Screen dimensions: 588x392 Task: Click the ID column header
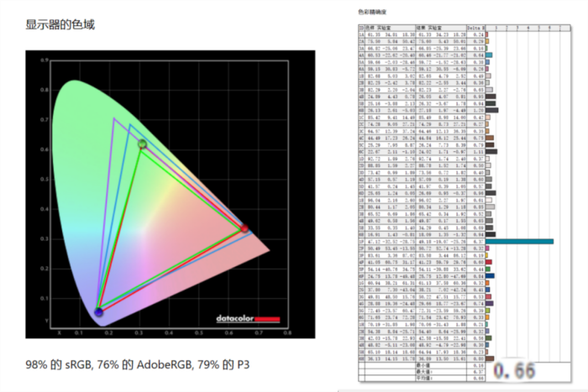pos(361,27)
